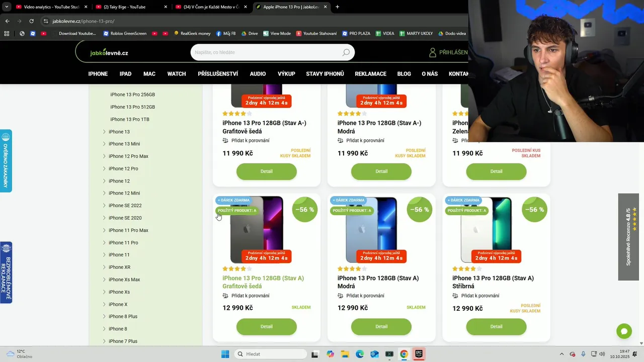
Task: Click the compare icon under the Stříbrná Stav A phone
Action: (455, 296)
